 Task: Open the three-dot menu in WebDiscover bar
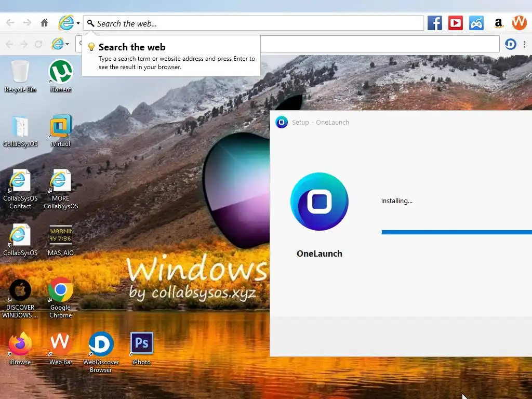point(525,44)
